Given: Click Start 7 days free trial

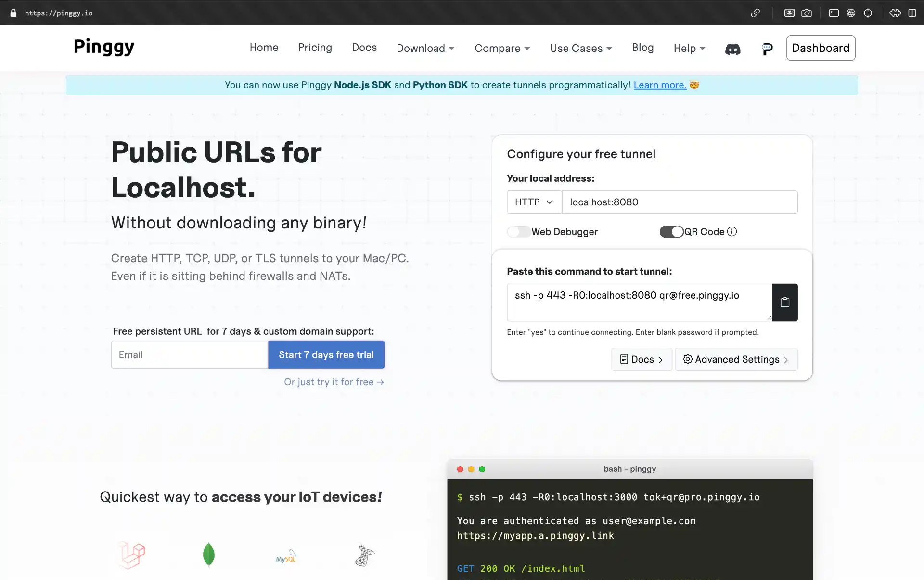Looking at the screenshot, I should tap(326, 355).
